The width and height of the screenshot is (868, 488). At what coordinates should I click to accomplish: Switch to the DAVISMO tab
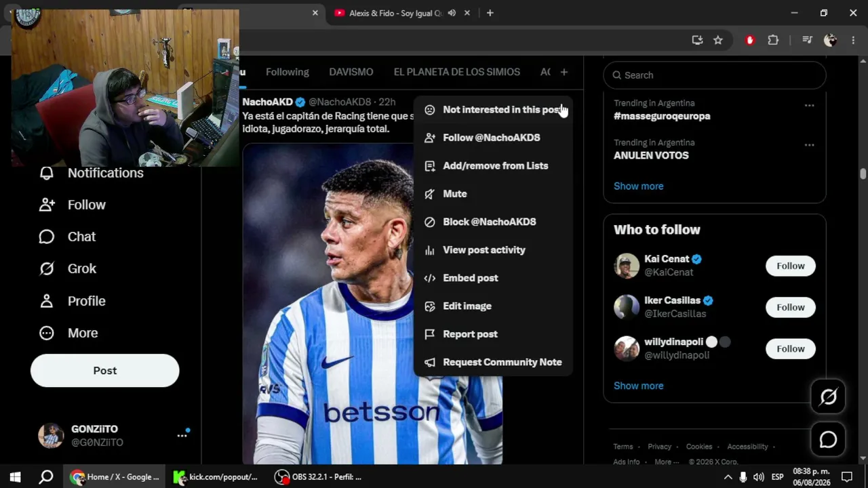[351, 72]
